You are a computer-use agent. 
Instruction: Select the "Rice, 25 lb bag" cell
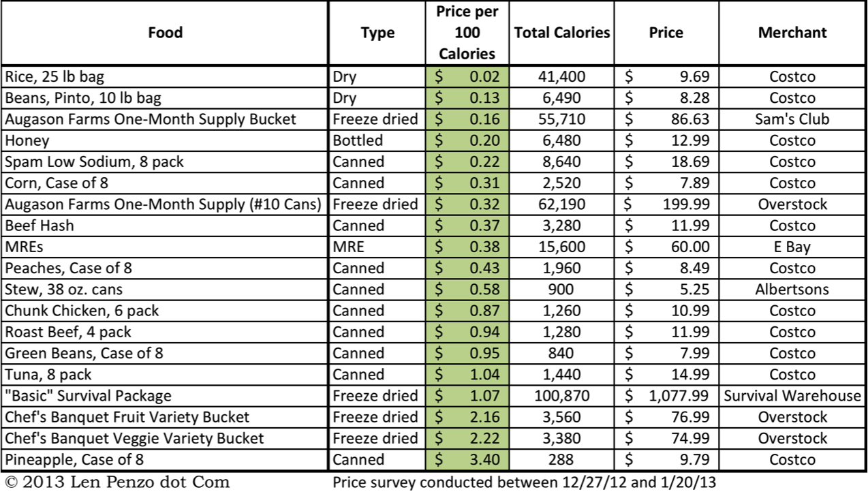point(55,77)
